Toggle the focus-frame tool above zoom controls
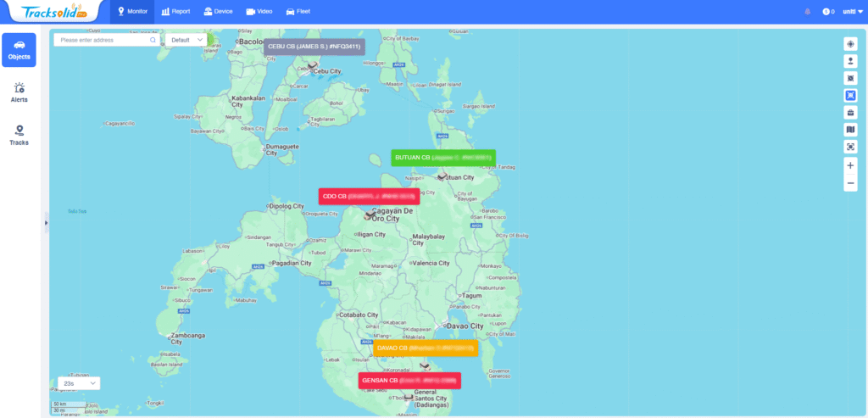The height and width of the screenshot is (418, 868). click(850, 147)
